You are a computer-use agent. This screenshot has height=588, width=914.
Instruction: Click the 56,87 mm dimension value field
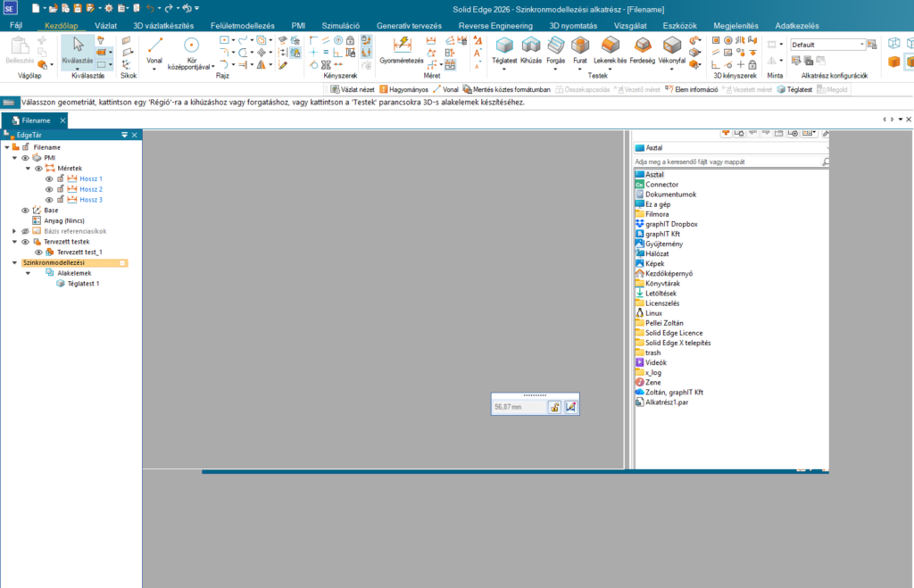[x=518, y=407]
